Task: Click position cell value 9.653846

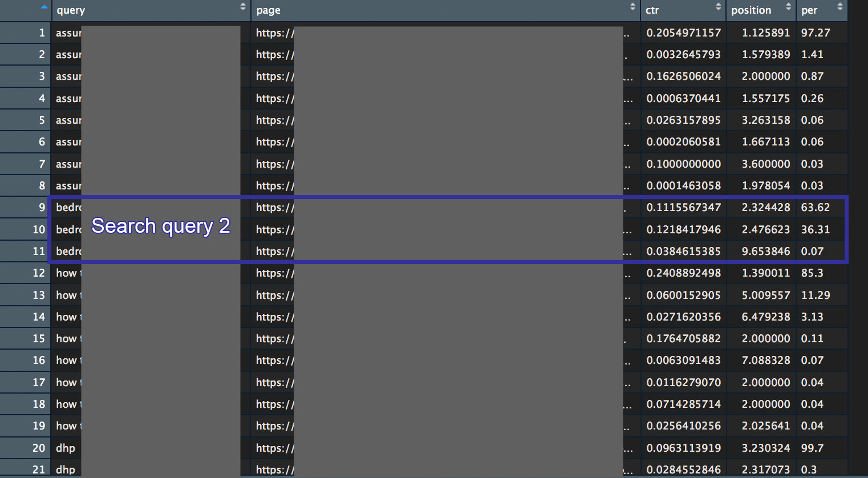Action: click(x=765, y=252)
